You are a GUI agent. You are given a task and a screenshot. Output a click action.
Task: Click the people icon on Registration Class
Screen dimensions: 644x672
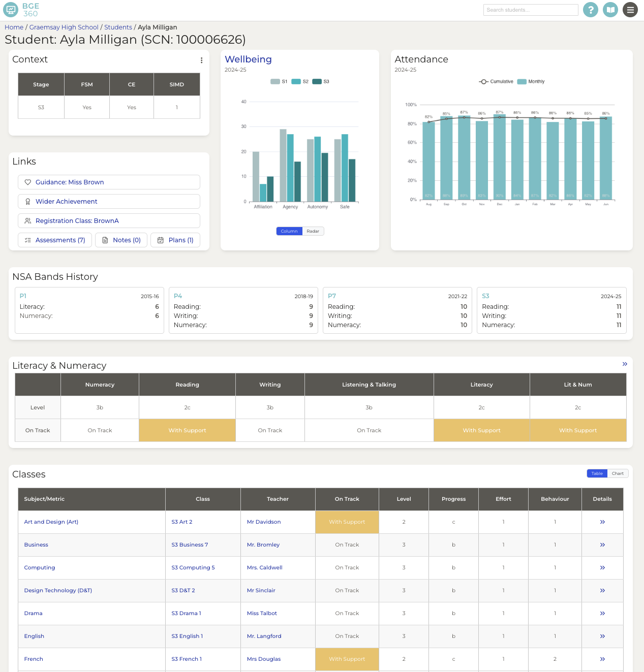28,220
